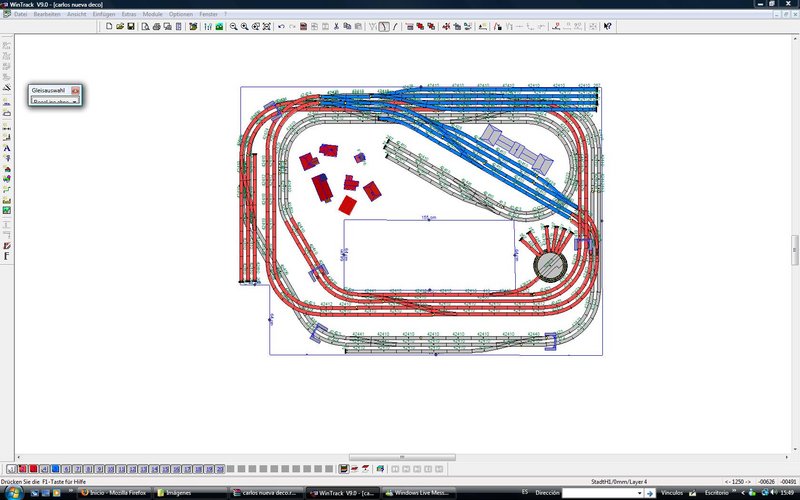Open the Einfügen menu
Image resolution: width=800 pixels, height=500 pixels.
(104, 14)
